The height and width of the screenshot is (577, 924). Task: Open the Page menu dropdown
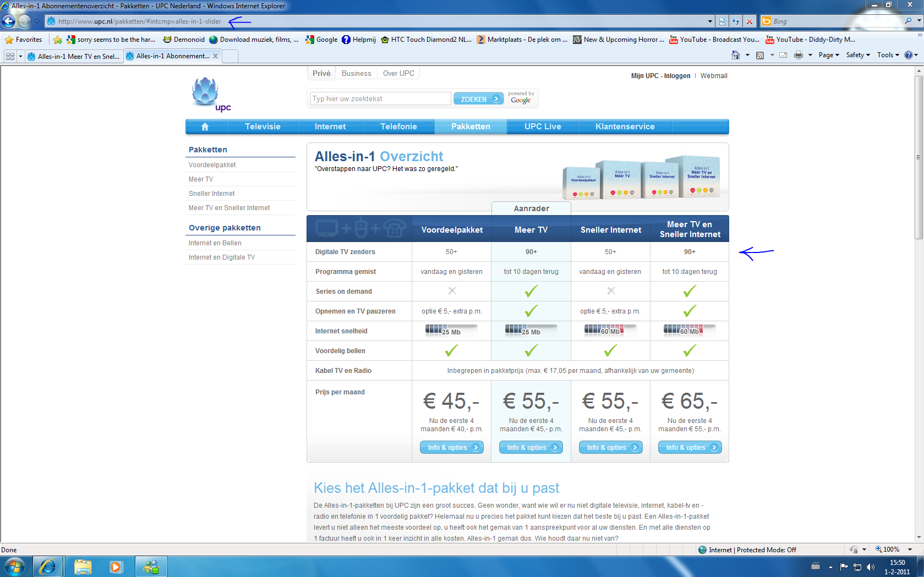tap(828, 55)
